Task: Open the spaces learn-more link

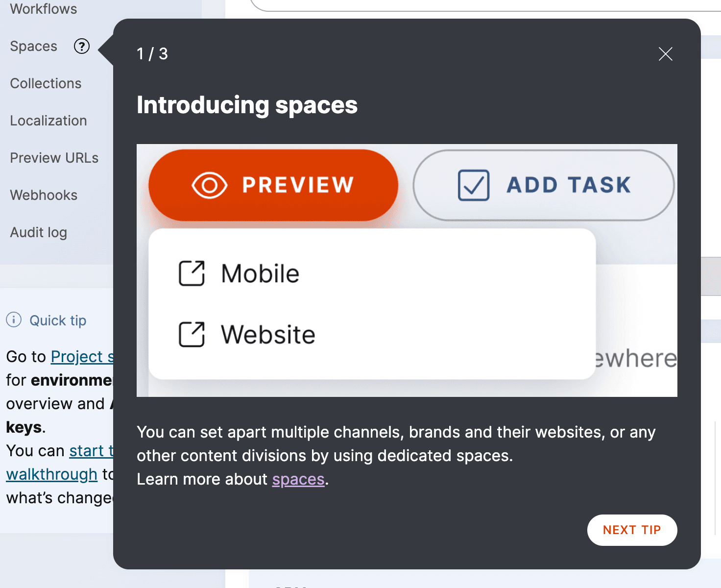Action: [298, 479]
